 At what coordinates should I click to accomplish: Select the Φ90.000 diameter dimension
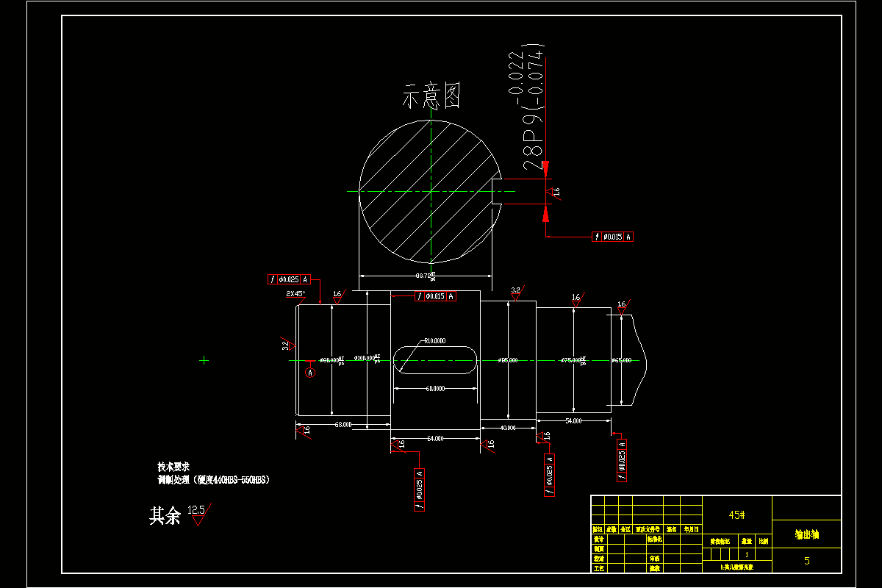point(331,360)
